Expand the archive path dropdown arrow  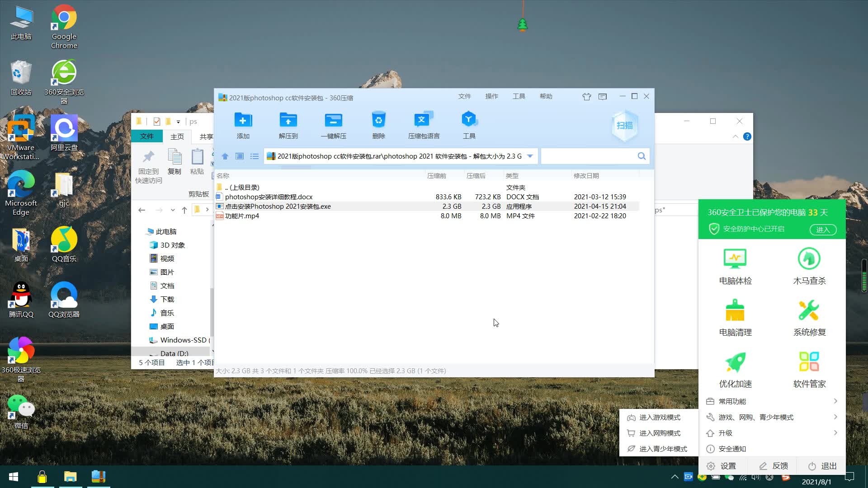coord(530,156)
